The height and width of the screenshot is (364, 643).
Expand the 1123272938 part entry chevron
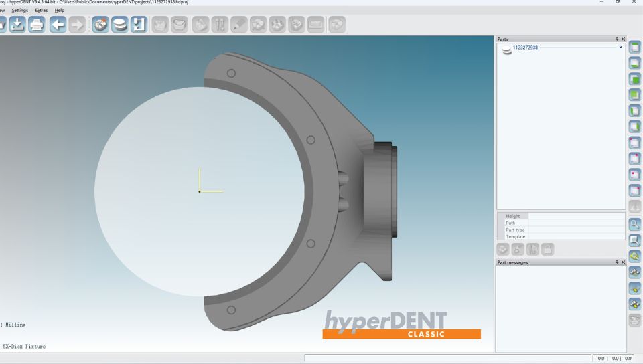click(x=621, y=48)
